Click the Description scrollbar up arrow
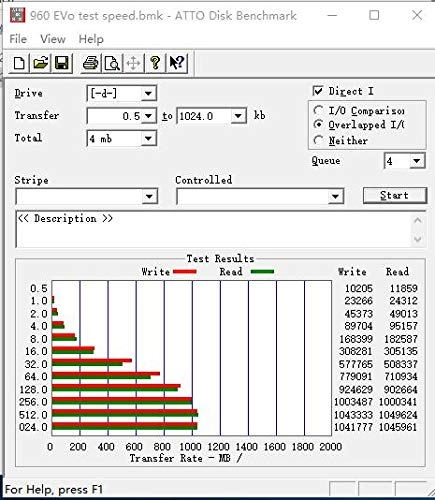The image size is (435, 500). point(418,221)
